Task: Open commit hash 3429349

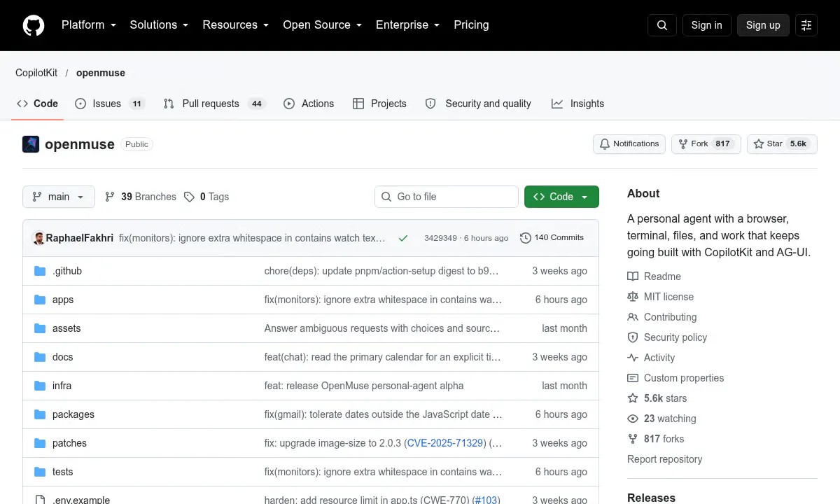Action: point(440,238)
